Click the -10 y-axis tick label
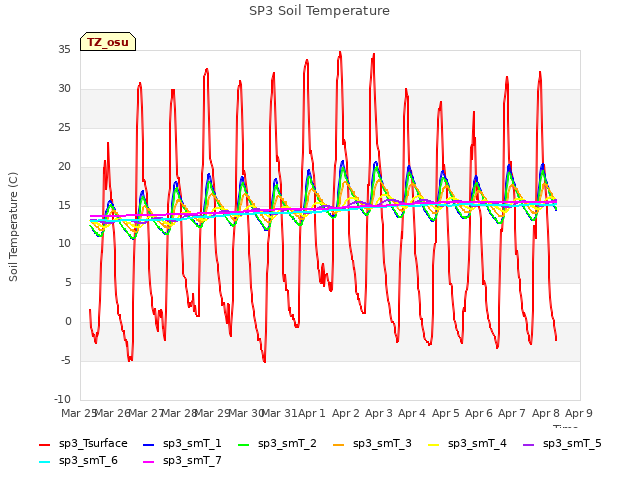Screen dimensions: 640x480 coord(62,399)
